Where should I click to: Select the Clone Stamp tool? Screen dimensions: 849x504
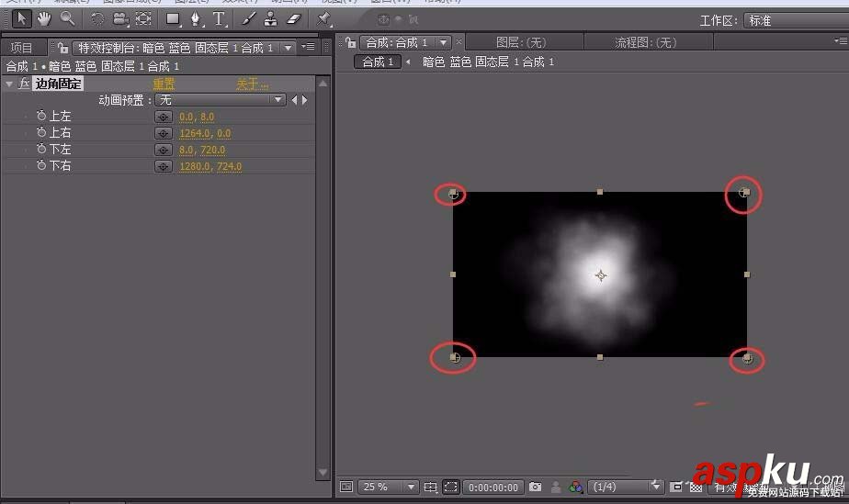[x=270, y=19]
